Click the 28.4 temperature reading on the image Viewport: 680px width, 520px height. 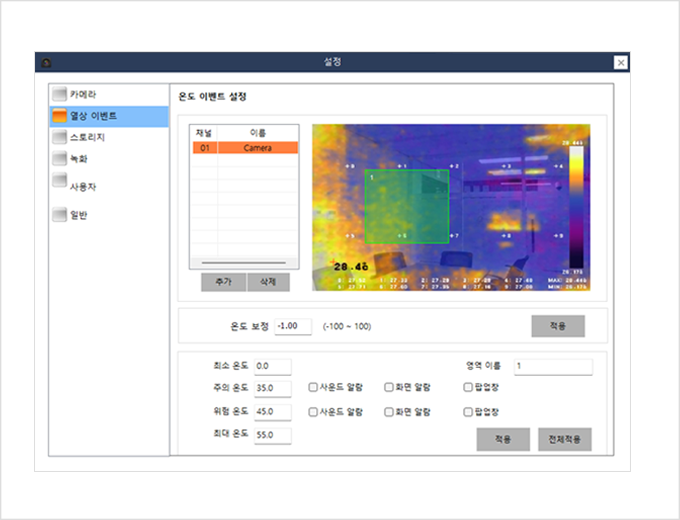[x=350, y=266]
